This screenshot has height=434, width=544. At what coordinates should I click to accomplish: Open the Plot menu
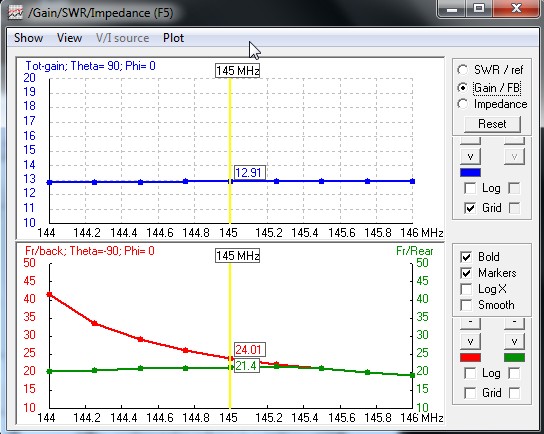click(173, 37)
